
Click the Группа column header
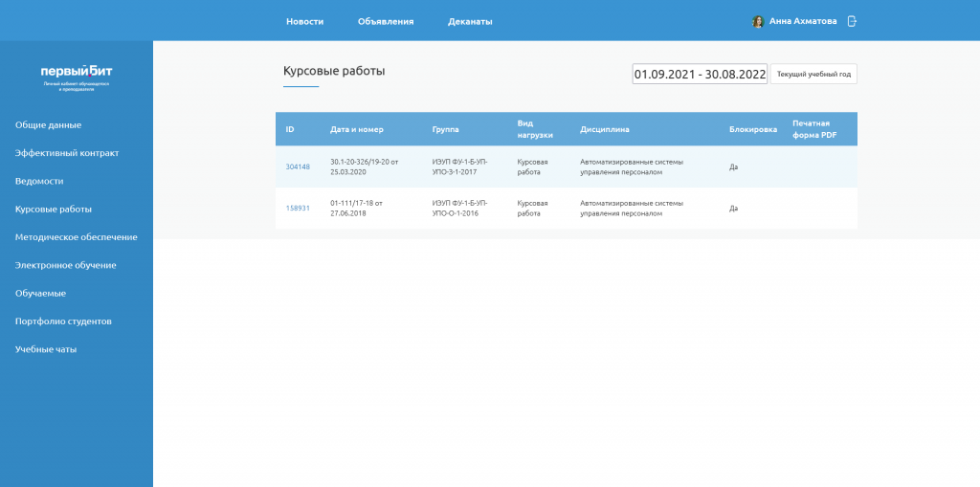(x=445, y=129)
